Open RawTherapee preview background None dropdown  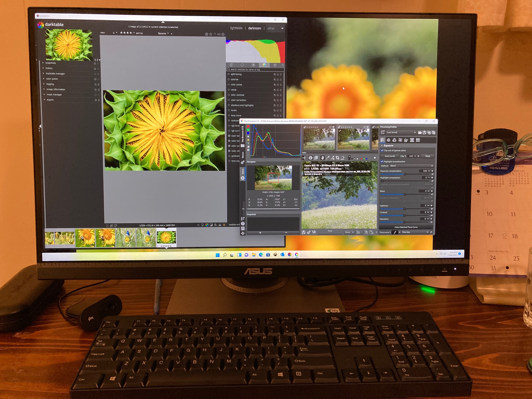click(349, 232)
